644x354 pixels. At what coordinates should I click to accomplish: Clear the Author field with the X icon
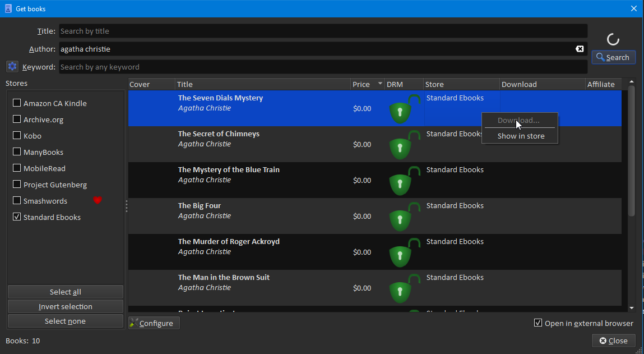pos(580,49)
